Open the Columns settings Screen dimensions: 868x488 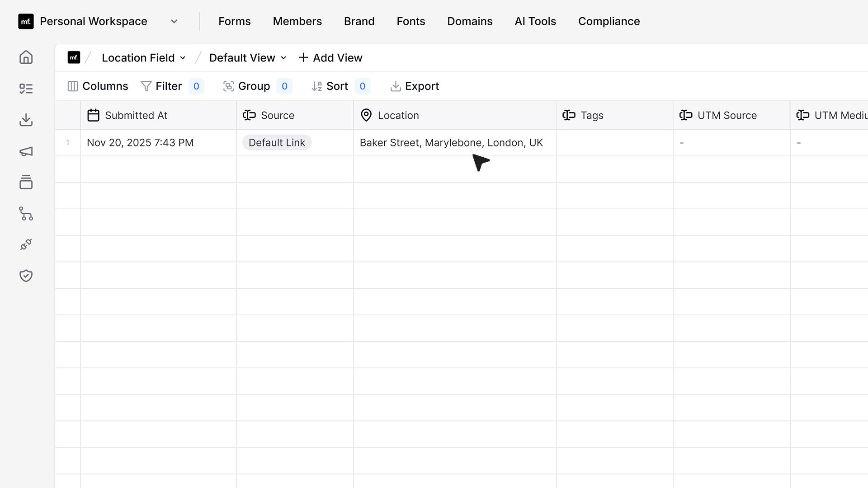click(x=98, y=86)
